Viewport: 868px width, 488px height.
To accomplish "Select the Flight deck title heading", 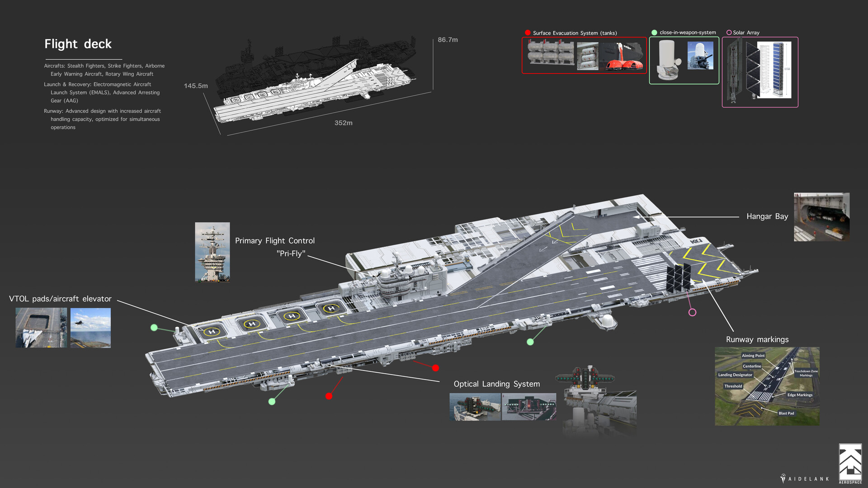I will (x=78, y=44).
